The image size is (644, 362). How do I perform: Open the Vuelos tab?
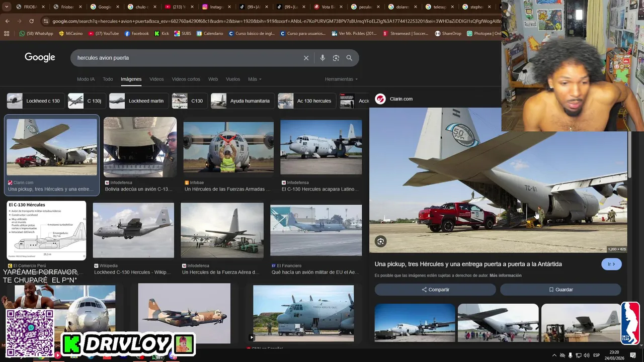click(x=233, y=79)
